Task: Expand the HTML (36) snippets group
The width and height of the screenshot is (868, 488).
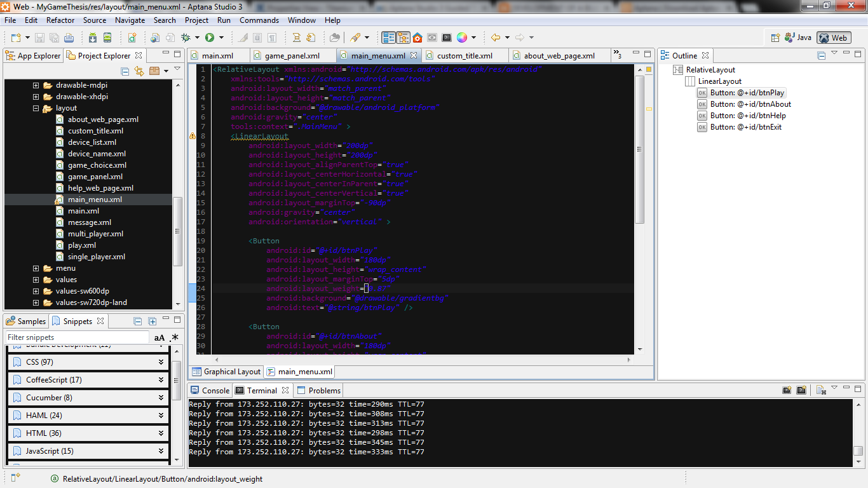Action: pos(88,433)
